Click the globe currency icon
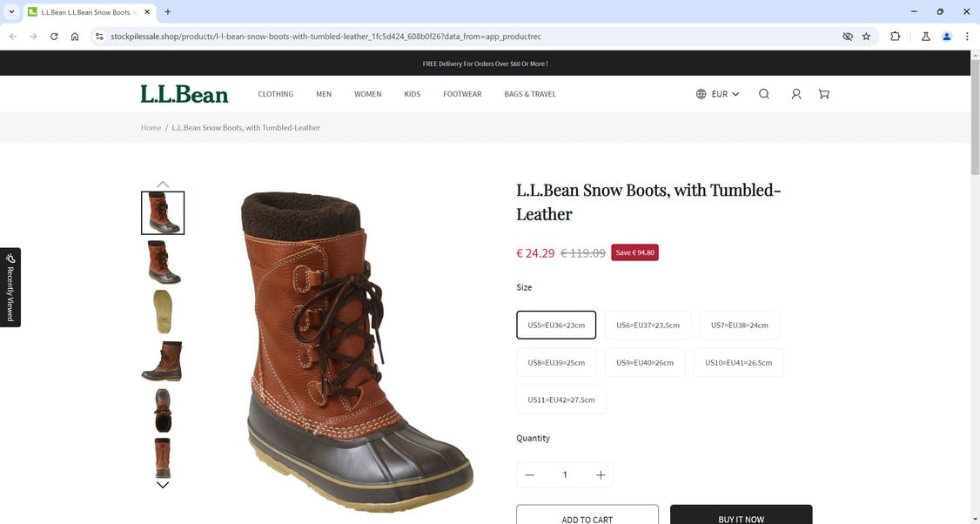 (700, 93)
